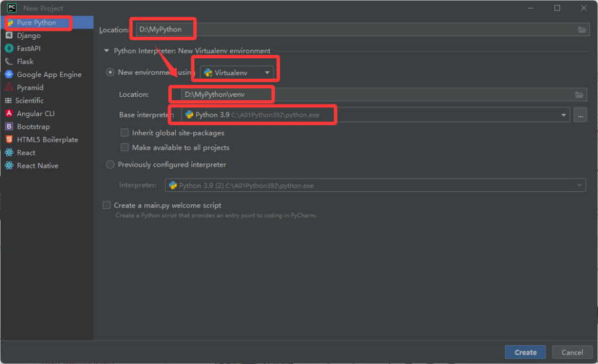Choose Scientific project type
598x364 pixels.
(29, 100)
